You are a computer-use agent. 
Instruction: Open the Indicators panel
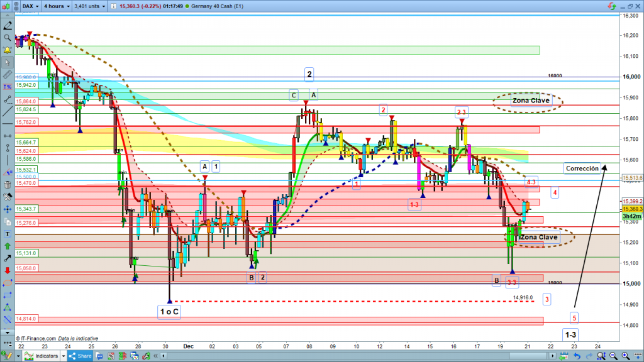48,356
